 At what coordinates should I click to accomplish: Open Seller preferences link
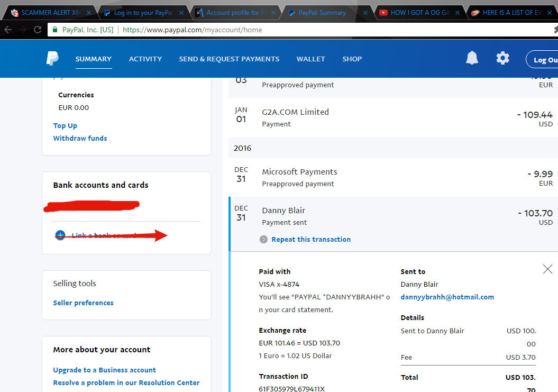pyautogui.click(x=83, y=303)
